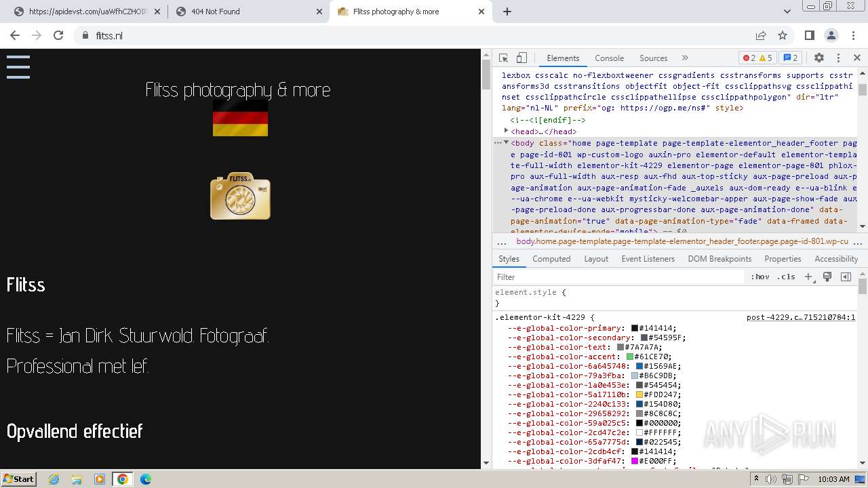This screenshot has height=488, width=868.
Task: Open the Properties pane tab
Action: point(783,259)
